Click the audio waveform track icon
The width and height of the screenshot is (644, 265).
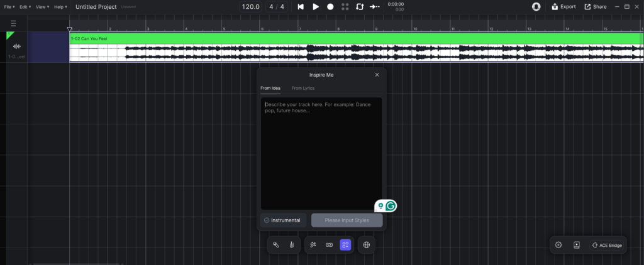17,46
